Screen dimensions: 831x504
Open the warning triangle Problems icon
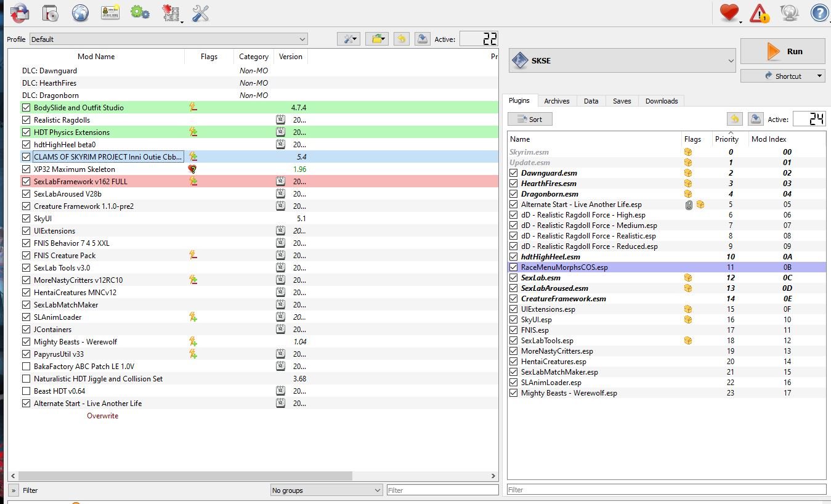click(x=760, y=12)
